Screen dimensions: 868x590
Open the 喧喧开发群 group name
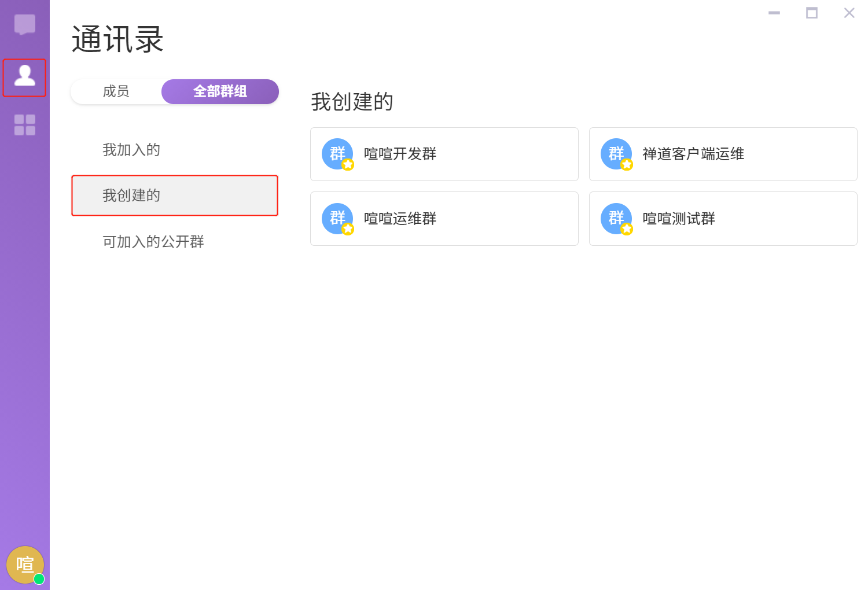click(400, 154)
